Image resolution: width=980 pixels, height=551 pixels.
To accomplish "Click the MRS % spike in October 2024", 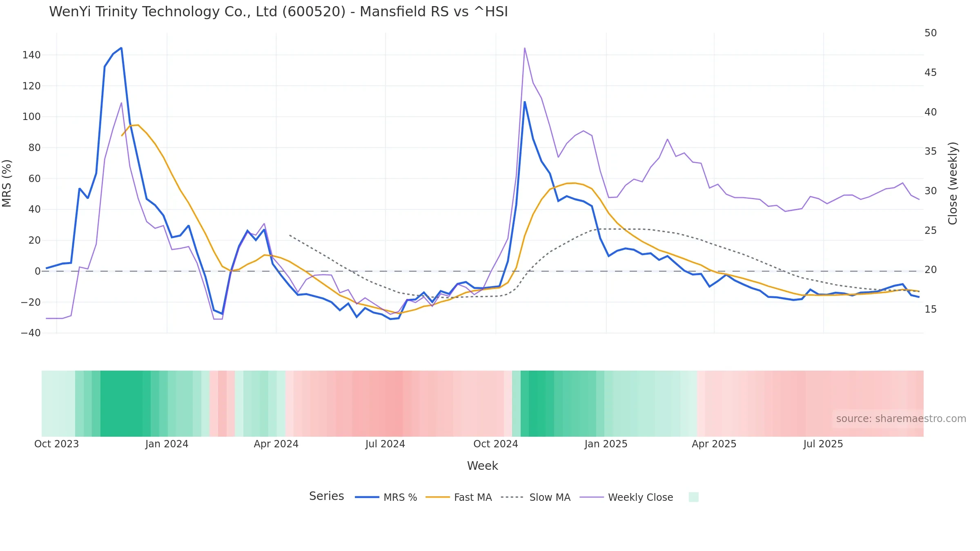I will tap(525, 102).
